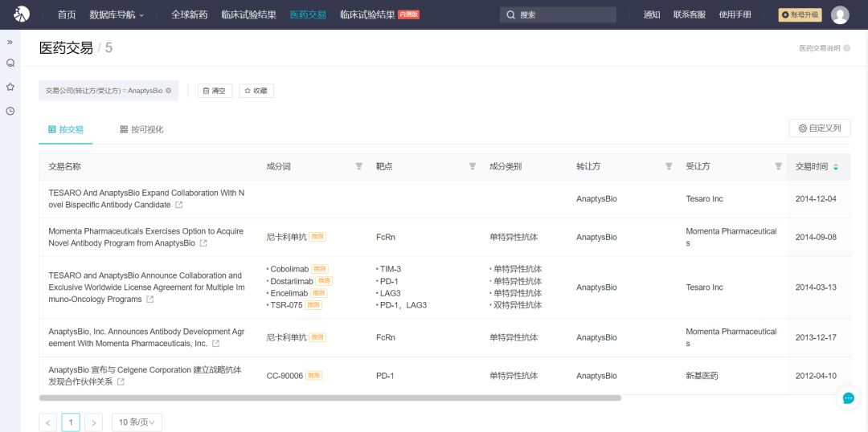868x432 pixels.
Task: Open the 10 条/页 page size dropdown
Action: pyautogui.click(x=137, y=422)
